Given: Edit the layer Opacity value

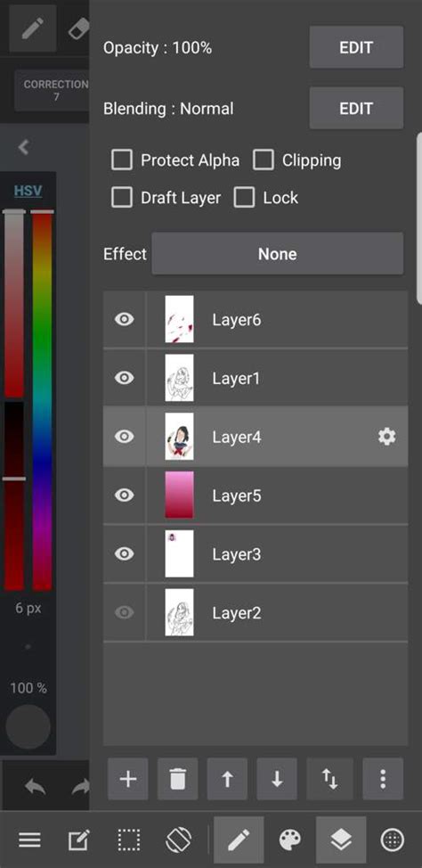Looking at the screenshot, I should (356, 47).
